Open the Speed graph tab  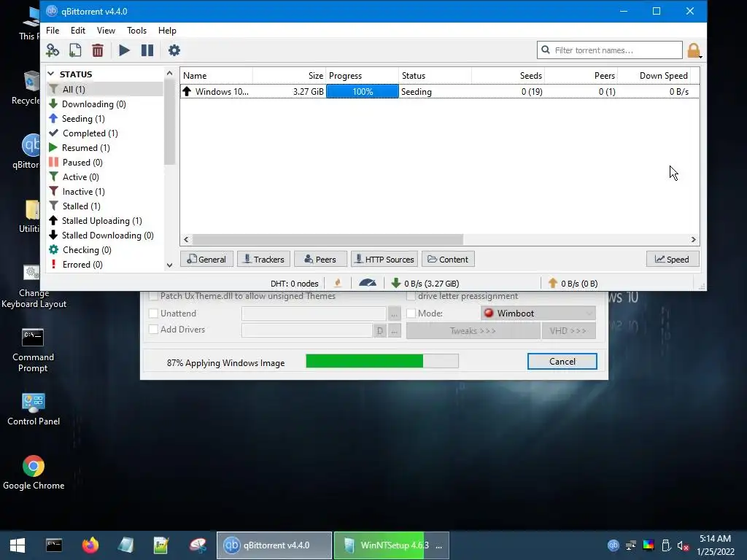coord(673,259)
